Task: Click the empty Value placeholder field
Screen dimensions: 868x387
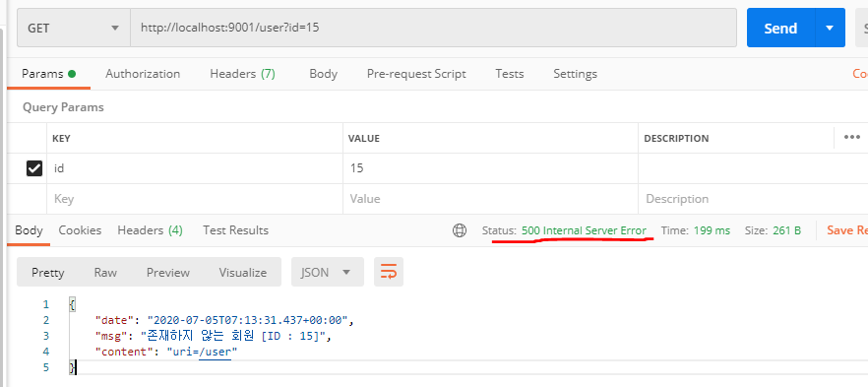Action: point(490,199)
